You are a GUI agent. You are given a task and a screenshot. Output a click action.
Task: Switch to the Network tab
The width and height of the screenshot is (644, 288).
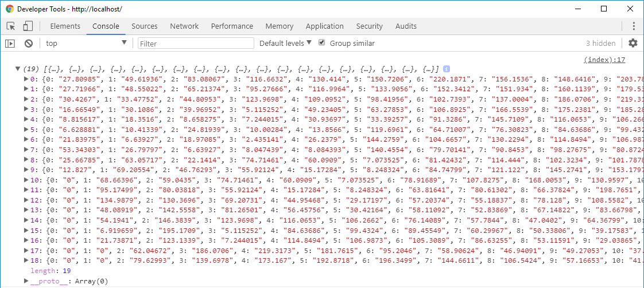point(184,26)
